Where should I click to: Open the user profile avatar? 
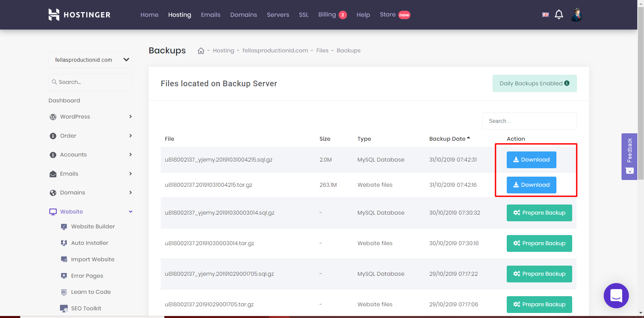coord(577,15)
